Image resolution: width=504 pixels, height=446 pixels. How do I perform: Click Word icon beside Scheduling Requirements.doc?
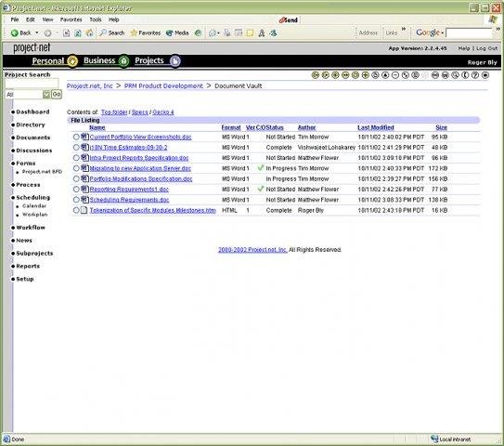point(84,200)
